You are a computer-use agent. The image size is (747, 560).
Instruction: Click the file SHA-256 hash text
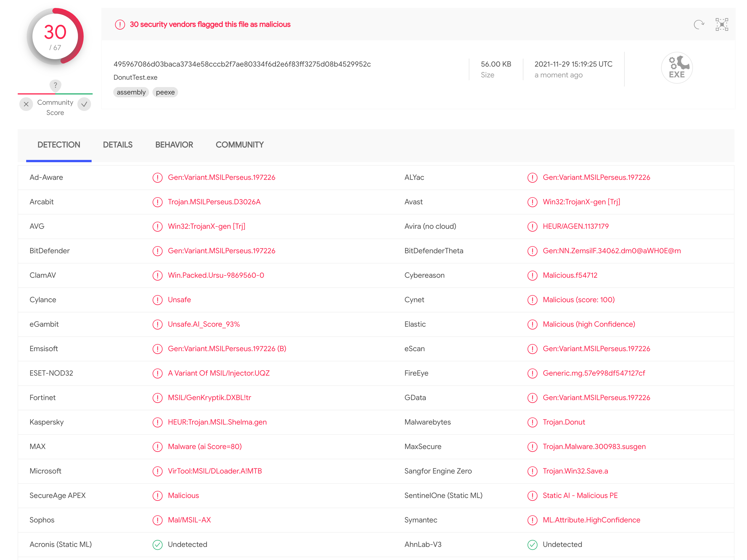click(x=242, y=64)
